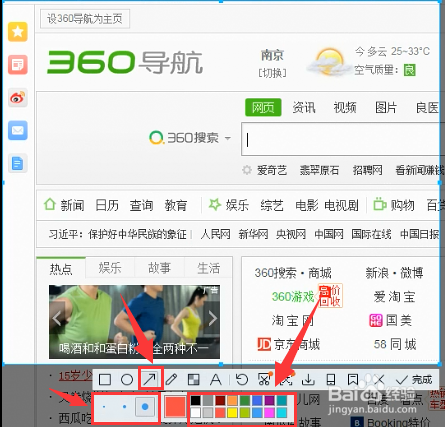Choose the medium line thickness dot
The height and width of the screenshot is (427, 445).
pos(124,407)
